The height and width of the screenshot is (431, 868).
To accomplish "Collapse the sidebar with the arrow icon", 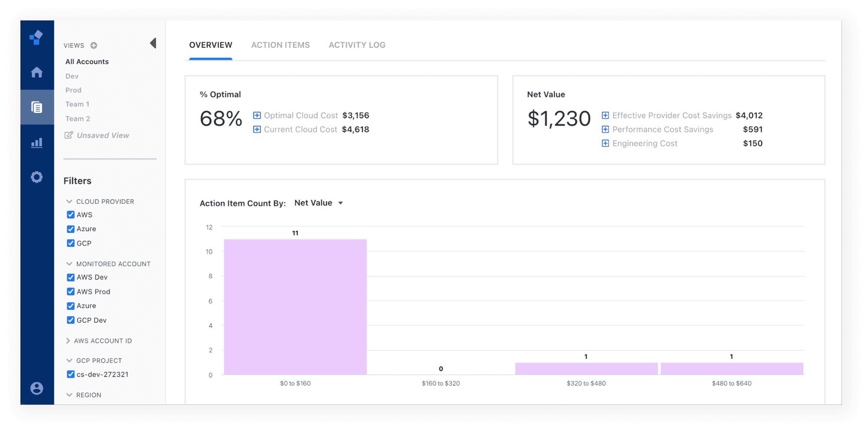I will pyautogui.click(x=153, y=43).
